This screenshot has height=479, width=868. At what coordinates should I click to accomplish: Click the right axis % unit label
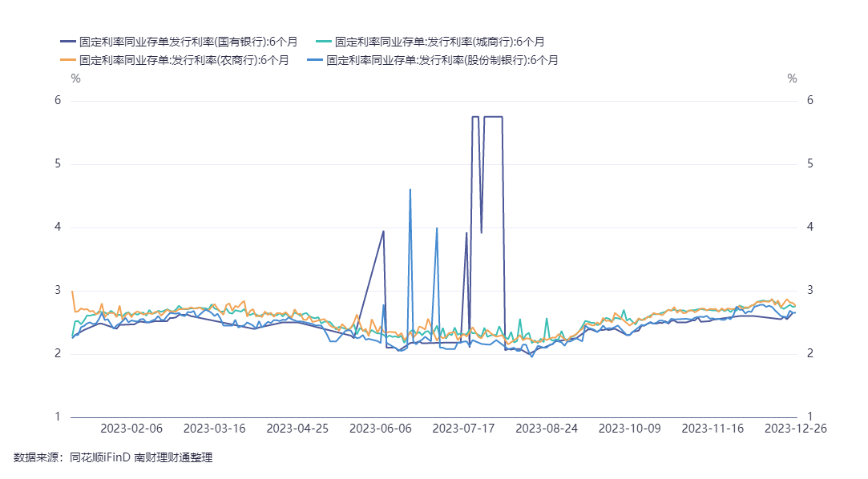point(792,78)
